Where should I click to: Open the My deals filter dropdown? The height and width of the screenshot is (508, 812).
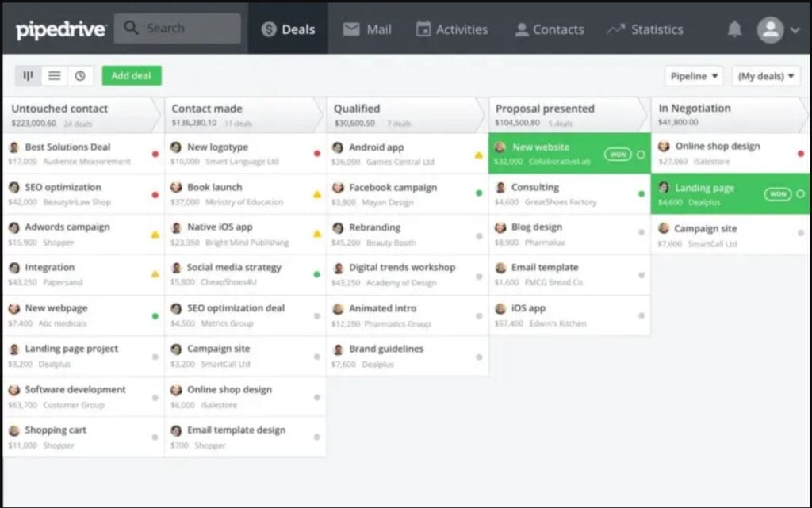coord(766,76)
